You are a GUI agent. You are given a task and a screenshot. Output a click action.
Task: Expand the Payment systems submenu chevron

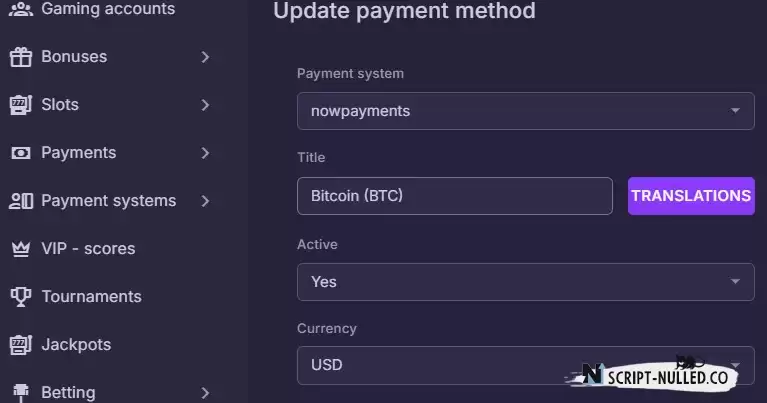[x=205, y=201]
